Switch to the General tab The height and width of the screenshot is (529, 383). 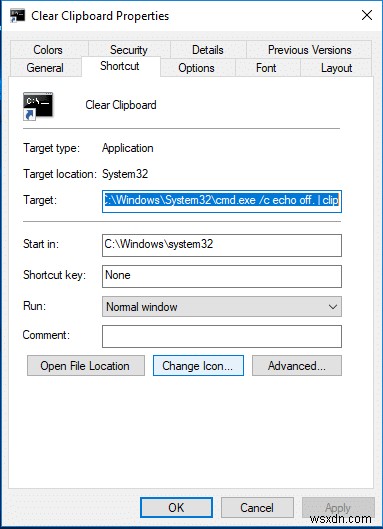(x=45, y=68)
